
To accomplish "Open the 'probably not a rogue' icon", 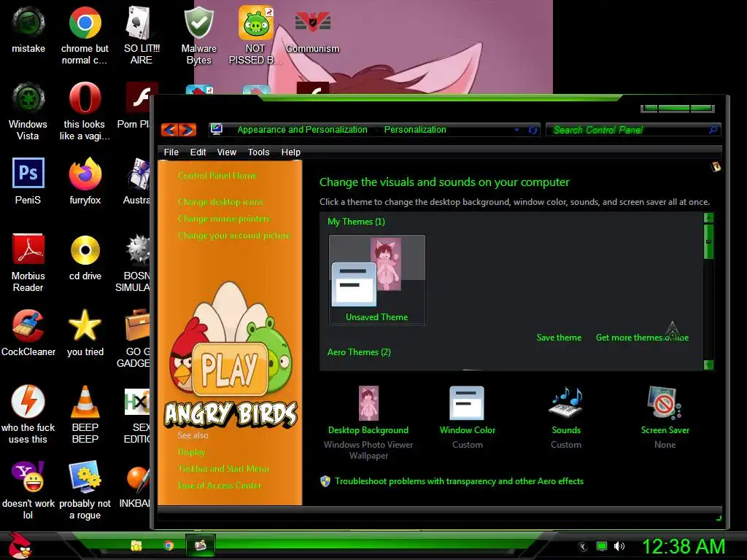I will (85, 490).
